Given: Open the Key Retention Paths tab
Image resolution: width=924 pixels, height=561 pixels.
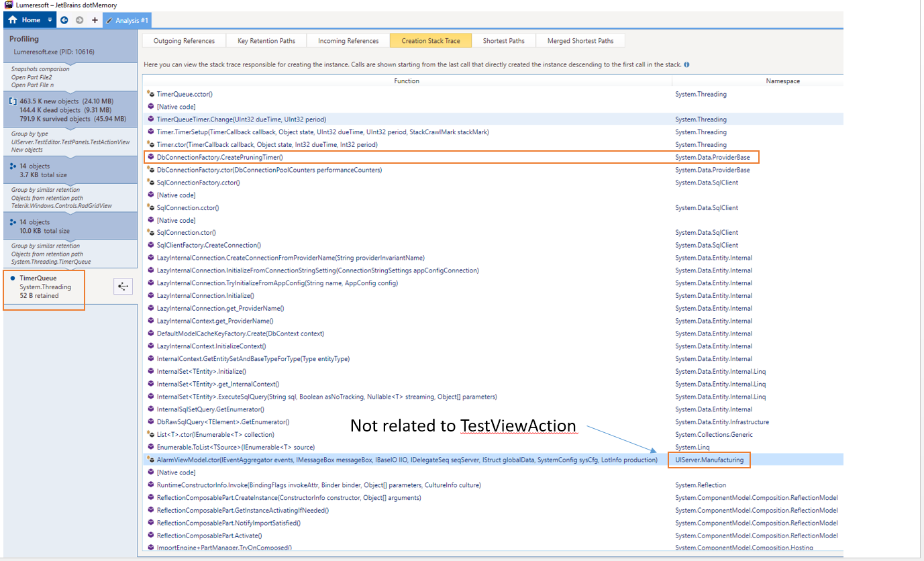Looking at the screenshot, I should pyautogui.click(x=266, y=41).
